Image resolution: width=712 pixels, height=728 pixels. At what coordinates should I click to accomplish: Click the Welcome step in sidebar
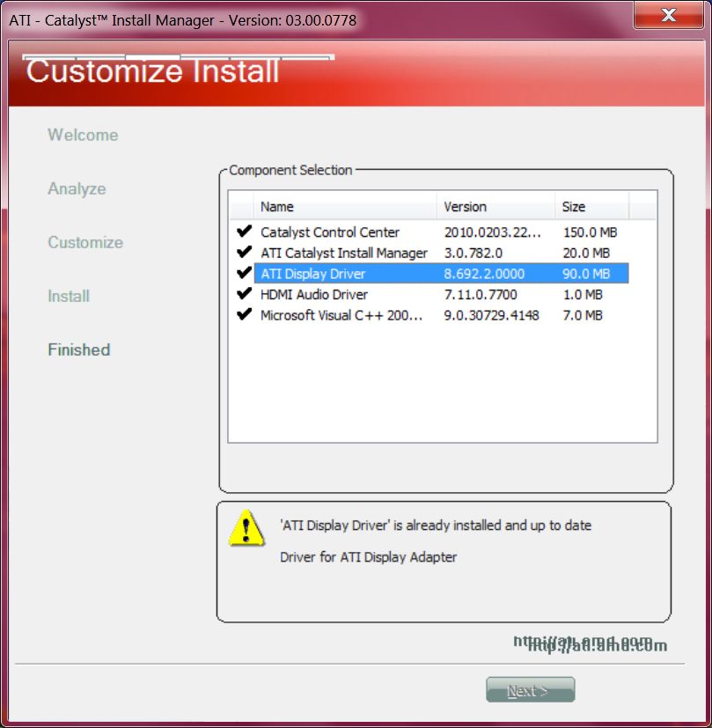click(83, 135)
